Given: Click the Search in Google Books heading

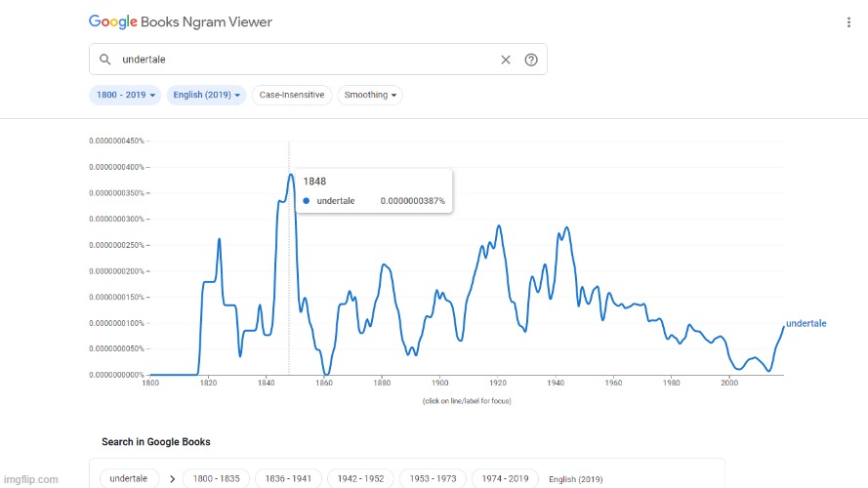Looking at the screenshot, I should pos(156,441).
